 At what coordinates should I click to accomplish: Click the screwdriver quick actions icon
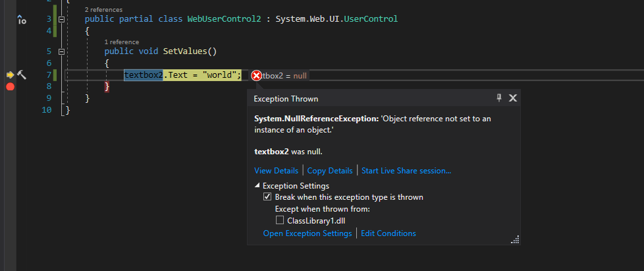click(x=22, y=75)
